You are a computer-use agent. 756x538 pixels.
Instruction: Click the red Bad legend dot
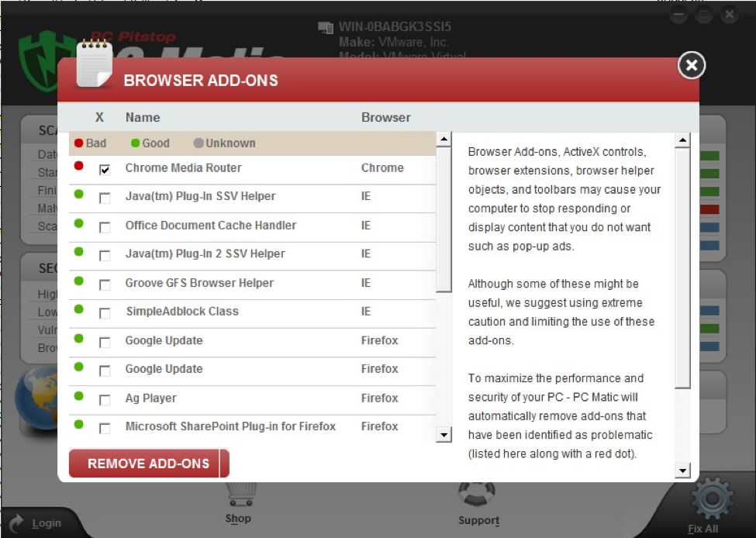pos(79,143)
